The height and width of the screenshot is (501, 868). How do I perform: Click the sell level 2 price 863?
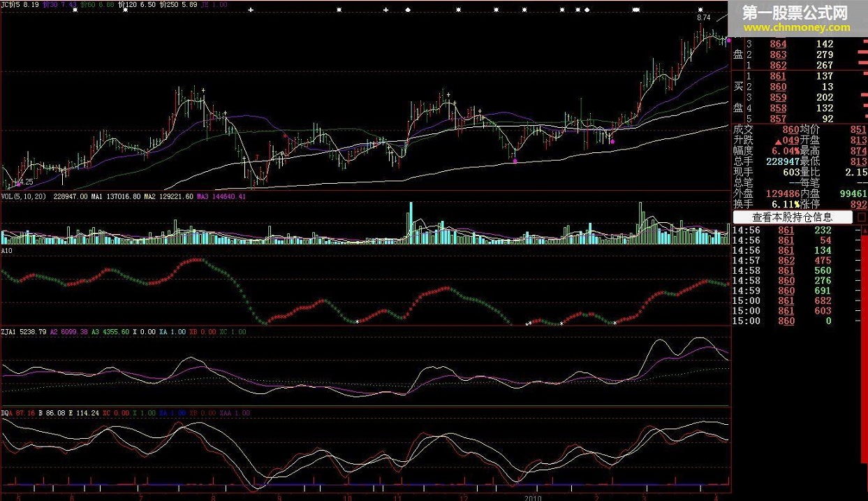pos(778,55)
